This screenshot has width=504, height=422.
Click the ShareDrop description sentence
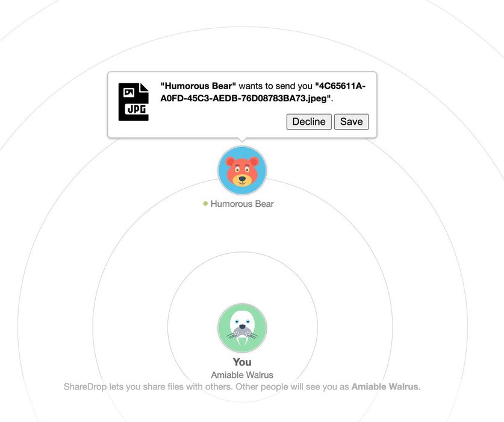click(242, 386)
